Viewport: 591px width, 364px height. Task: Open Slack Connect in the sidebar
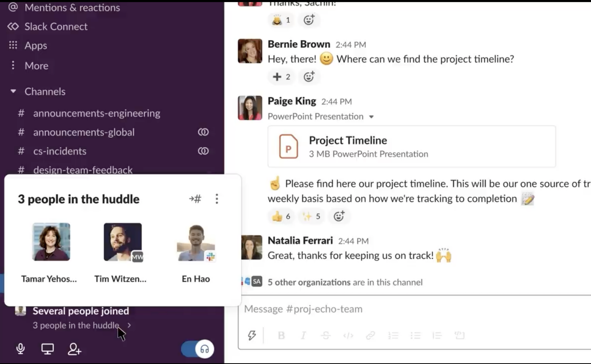56,26
